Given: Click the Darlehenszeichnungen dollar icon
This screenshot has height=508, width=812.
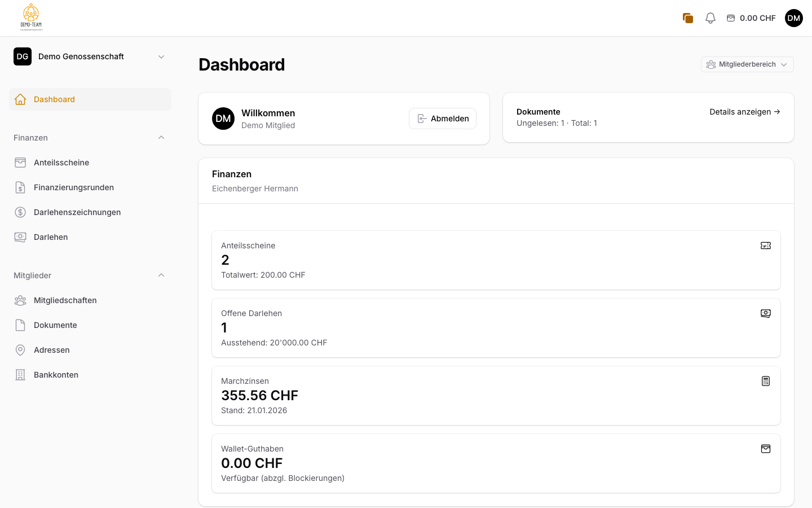Looking at the screenshot, I should click(20, 212).
